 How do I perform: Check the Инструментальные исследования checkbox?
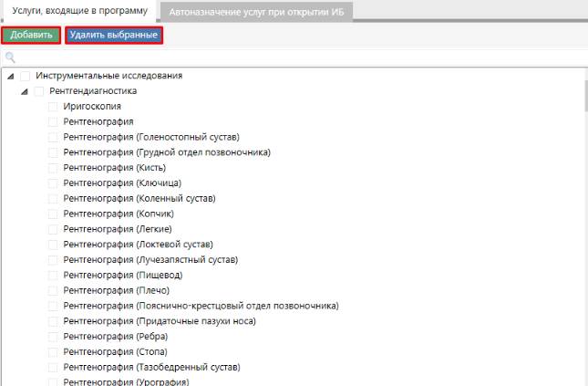(26, 76)
